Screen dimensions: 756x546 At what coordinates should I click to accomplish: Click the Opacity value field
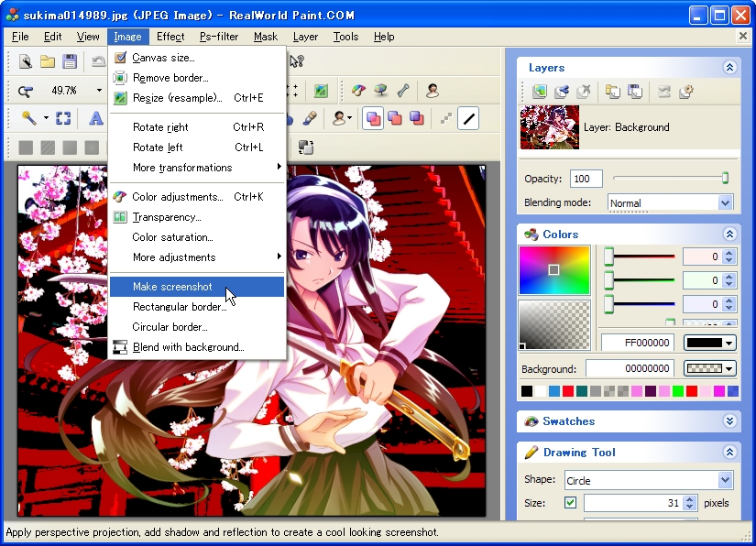pos(586,179)
